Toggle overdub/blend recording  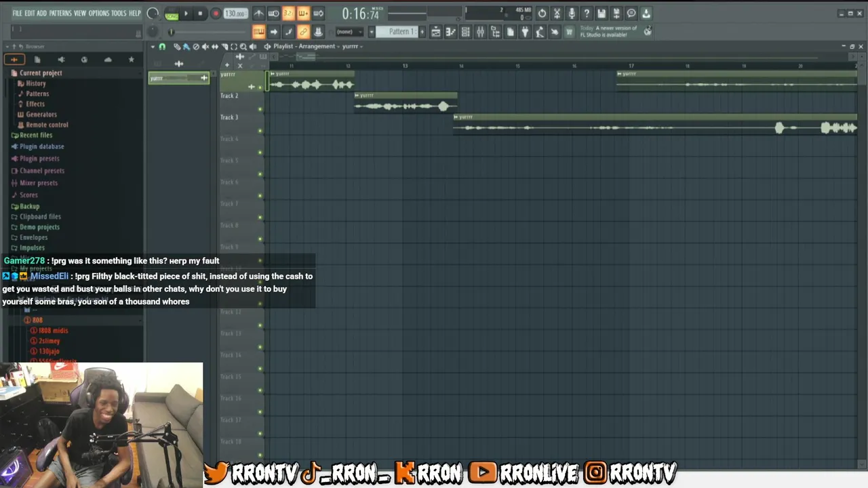click(x=303, y=14)
